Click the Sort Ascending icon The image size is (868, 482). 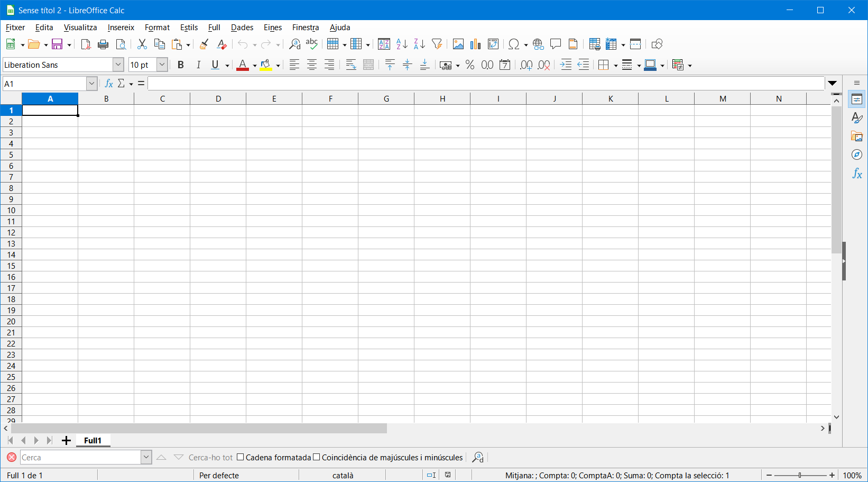click(x=402, y=44)
